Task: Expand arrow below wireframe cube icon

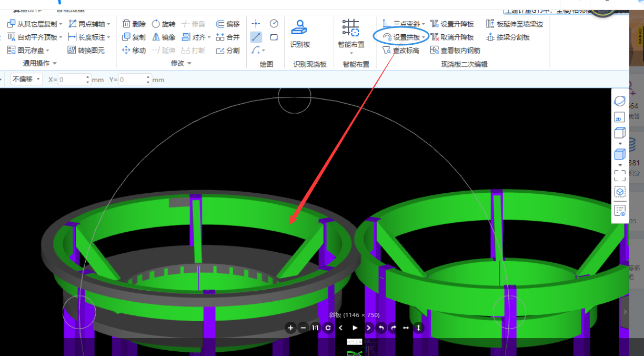Action: pos(620,144)
